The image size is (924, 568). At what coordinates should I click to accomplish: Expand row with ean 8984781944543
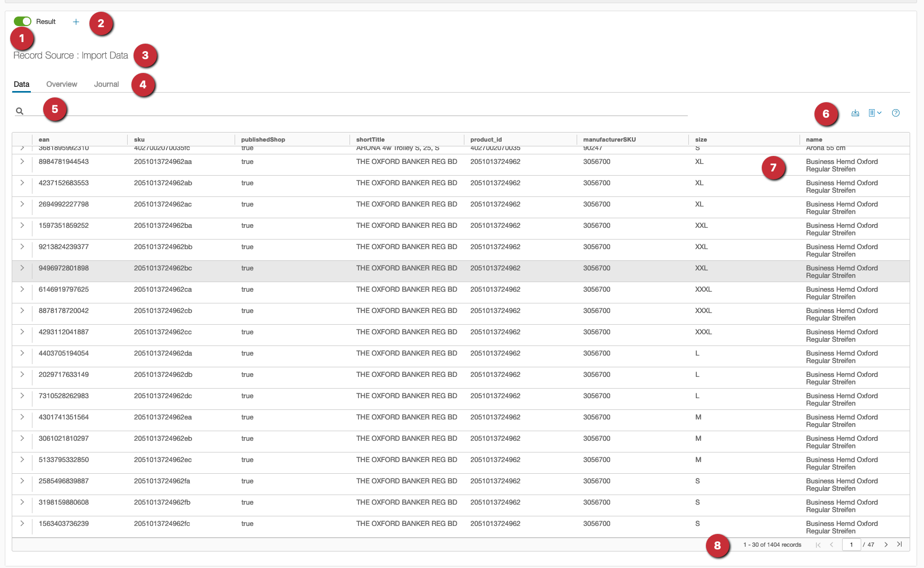pos(22,161)
